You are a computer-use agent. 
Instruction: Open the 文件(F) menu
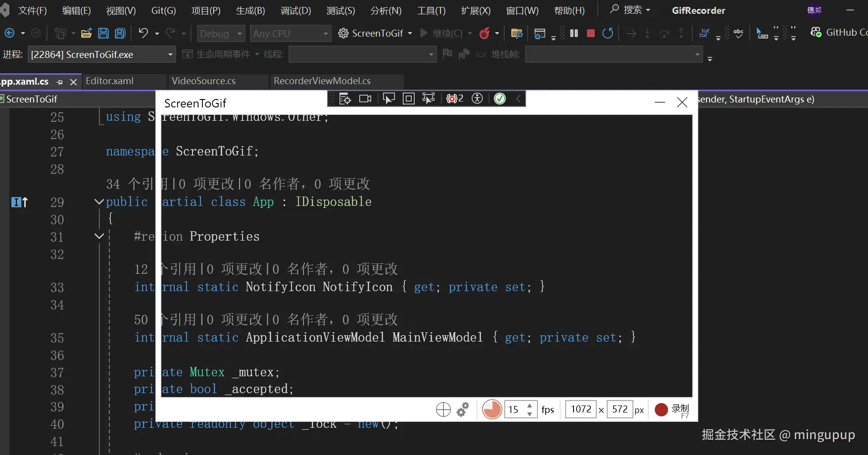point(32,10)
